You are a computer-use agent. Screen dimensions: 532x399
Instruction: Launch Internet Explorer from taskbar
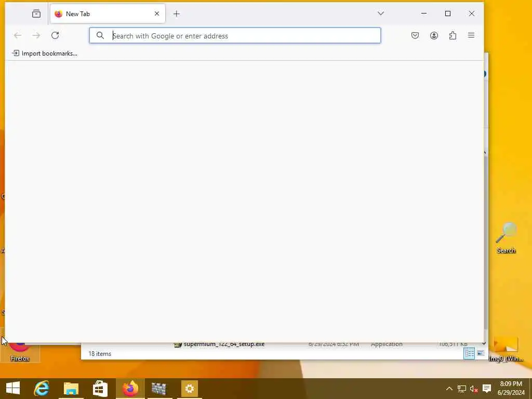(42, 389)
